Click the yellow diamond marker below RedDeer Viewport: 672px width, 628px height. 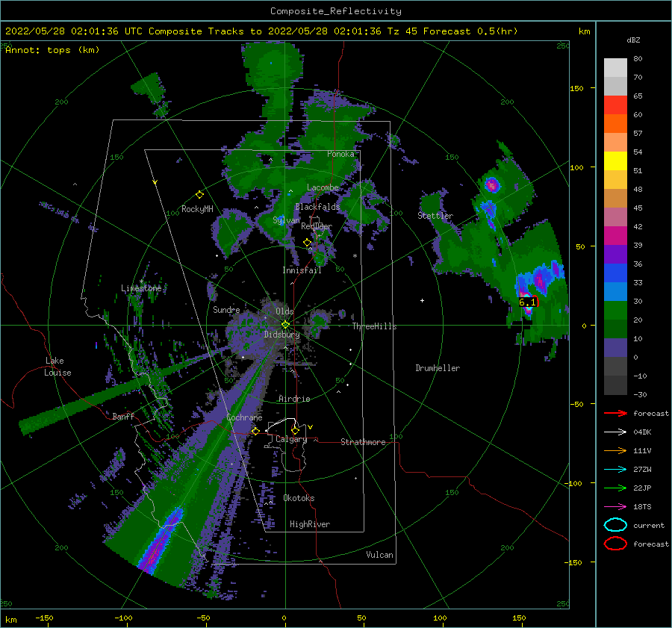click(307, 243)
